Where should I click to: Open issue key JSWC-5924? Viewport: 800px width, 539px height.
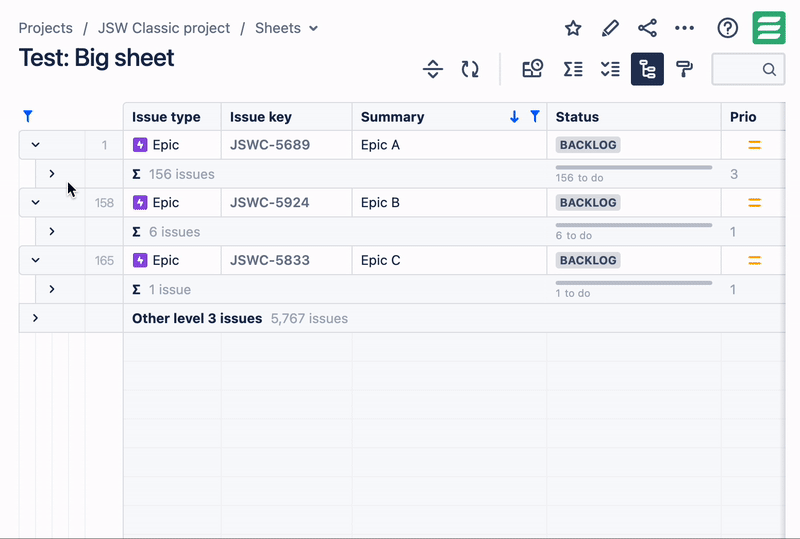(269, 203)
